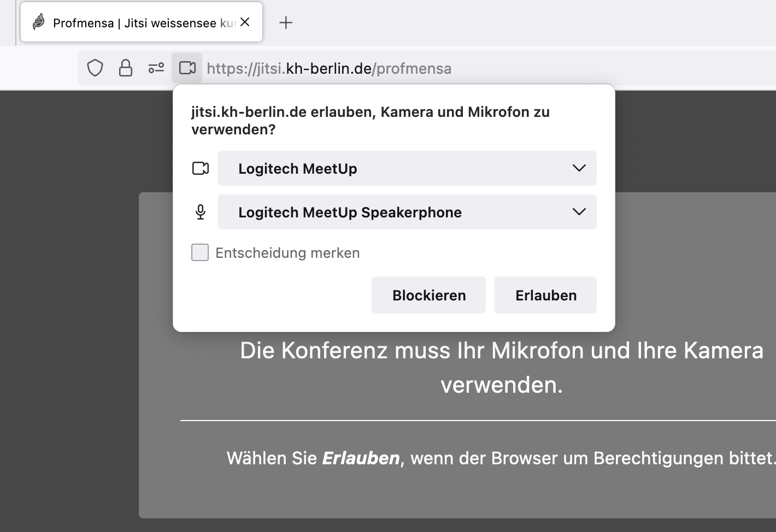Screen dimensions: 776x532
Task: Click the Erlauben button
Action: tap(545, 295)
